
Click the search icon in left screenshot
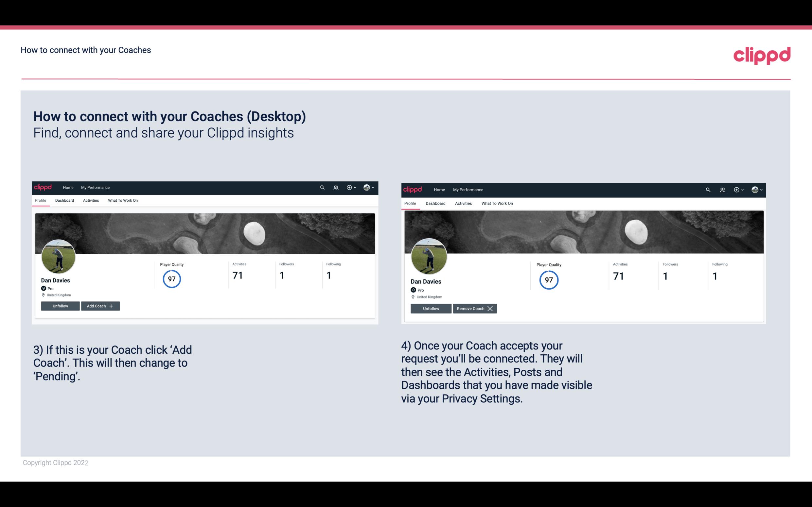point(322,187)
